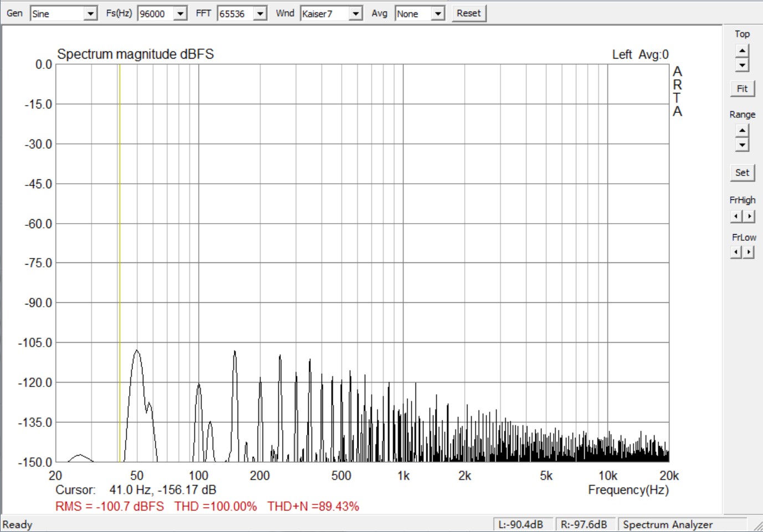Click the 'Spectrum magnitude dBFS' title
This screenshot has height=532, width=763.
pyautogui.click(x=135, y=54)
